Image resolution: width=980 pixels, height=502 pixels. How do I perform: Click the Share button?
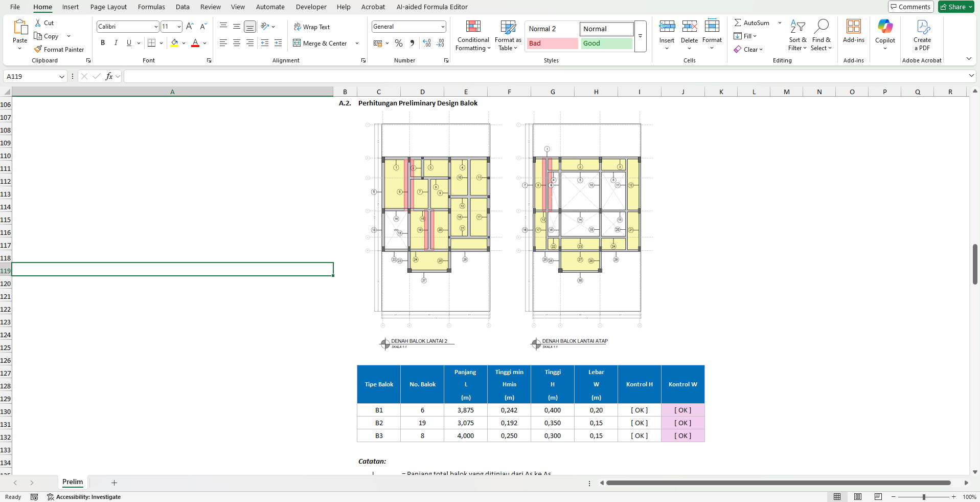(x=956, y=7)
